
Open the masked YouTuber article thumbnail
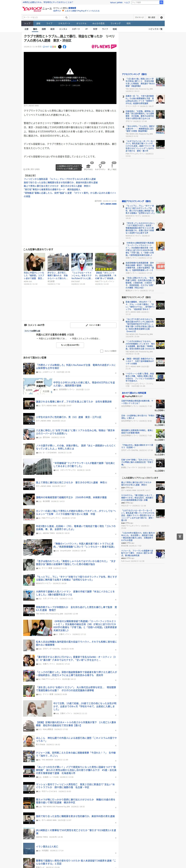pyautogui.click(x=82, y=262)
